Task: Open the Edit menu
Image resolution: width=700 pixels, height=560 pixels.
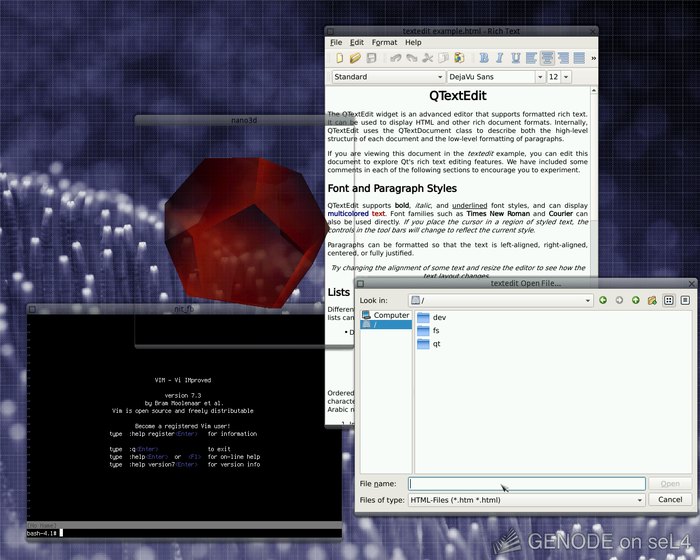Action: coord(357,42)
